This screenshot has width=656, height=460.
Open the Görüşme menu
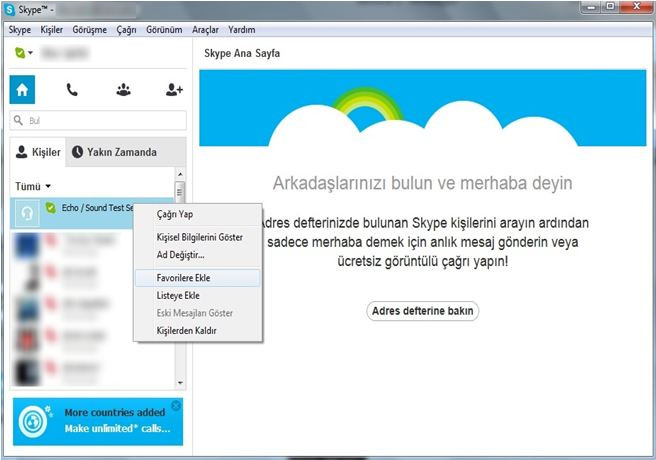tap(90, 30)
